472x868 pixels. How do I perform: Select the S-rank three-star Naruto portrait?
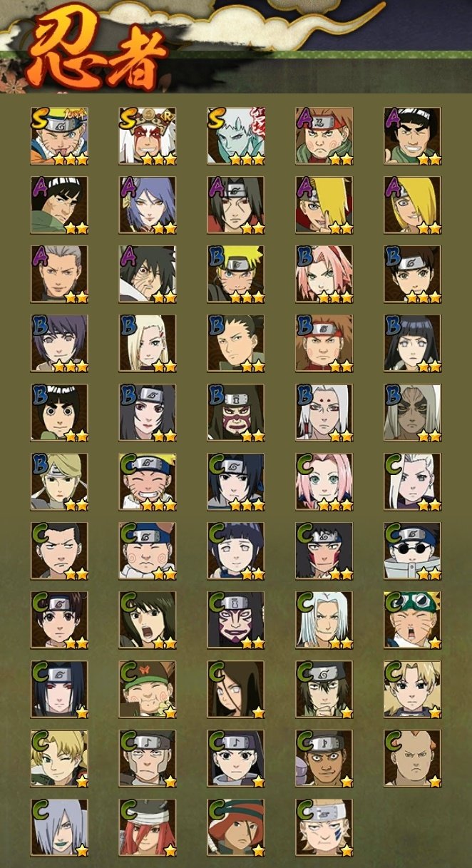tap(59, 136)
